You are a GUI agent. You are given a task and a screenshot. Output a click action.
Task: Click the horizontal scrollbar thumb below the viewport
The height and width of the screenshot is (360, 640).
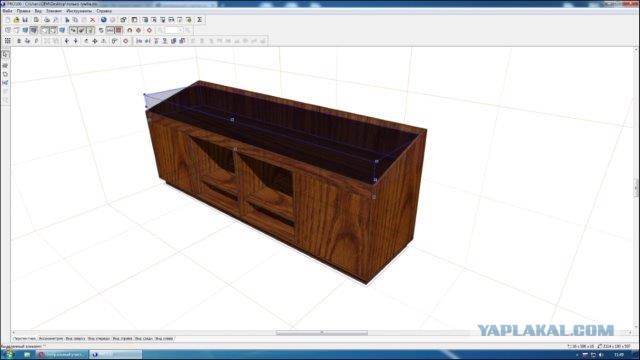point(322,333)
